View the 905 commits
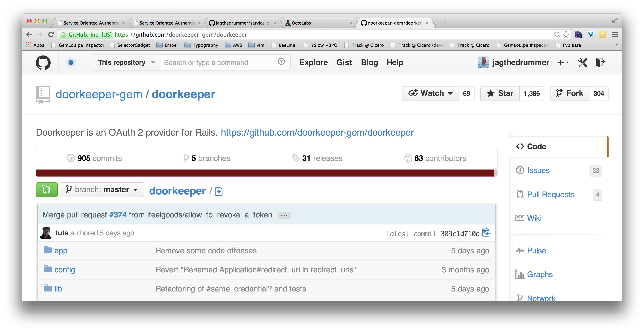Viewport: 644px width, 332px height. (94, 158)
